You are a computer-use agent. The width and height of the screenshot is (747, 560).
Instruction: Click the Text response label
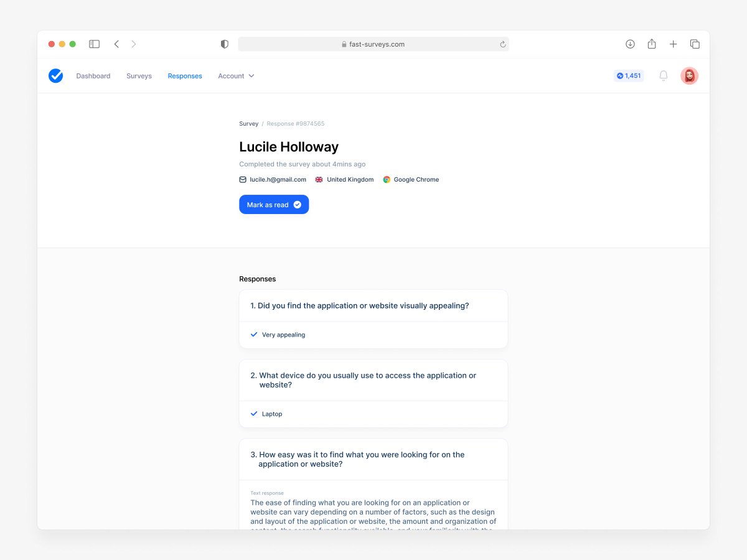pyautogui.click(x=267, y=493)
